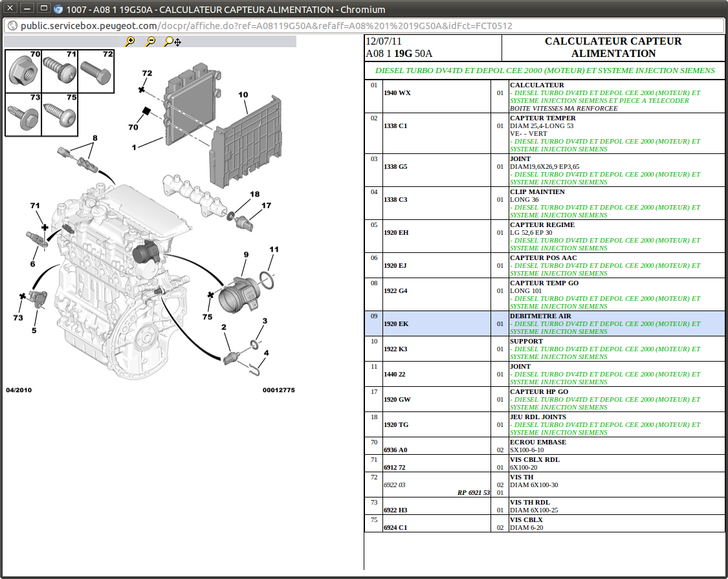Viewport: 728px width, 579px height.
Task: Click the address bar URL field
Action: (362, 26)
